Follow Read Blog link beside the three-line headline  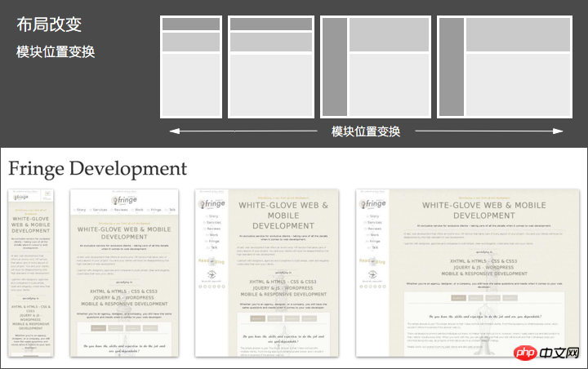[x=212, y=261]
